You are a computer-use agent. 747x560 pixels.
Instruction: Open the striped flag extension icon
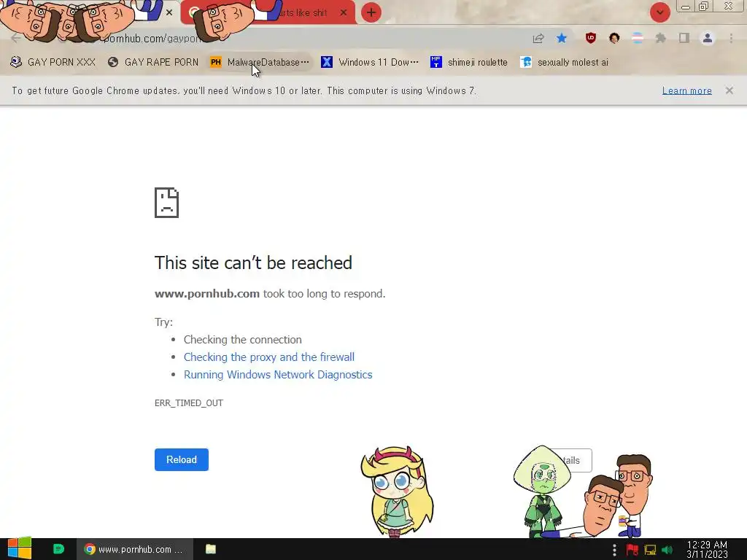(x=638, y=38)
